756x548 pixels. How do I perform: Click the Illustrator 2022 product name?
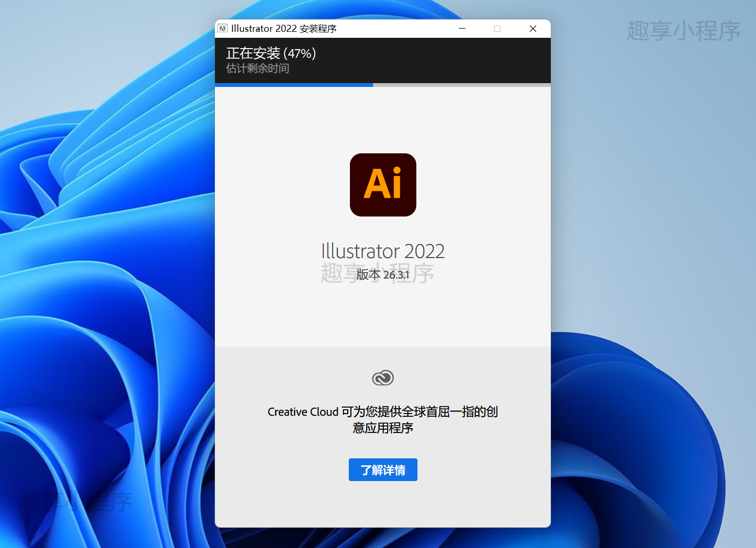383,251
